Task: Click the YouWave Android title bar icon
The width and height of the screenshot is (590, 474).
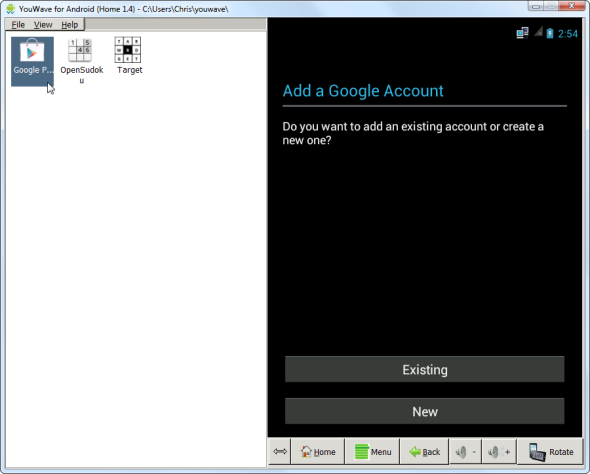Action: (x=10, y=9)
